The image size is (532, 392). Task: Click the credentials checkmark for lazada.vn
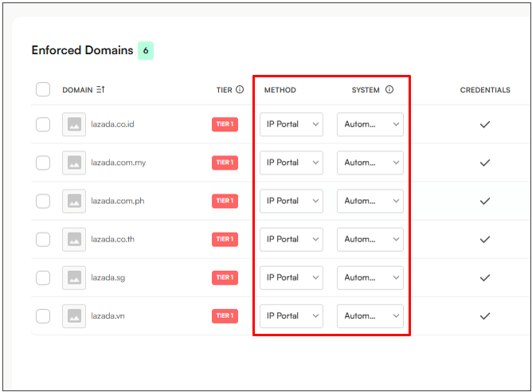485,316
